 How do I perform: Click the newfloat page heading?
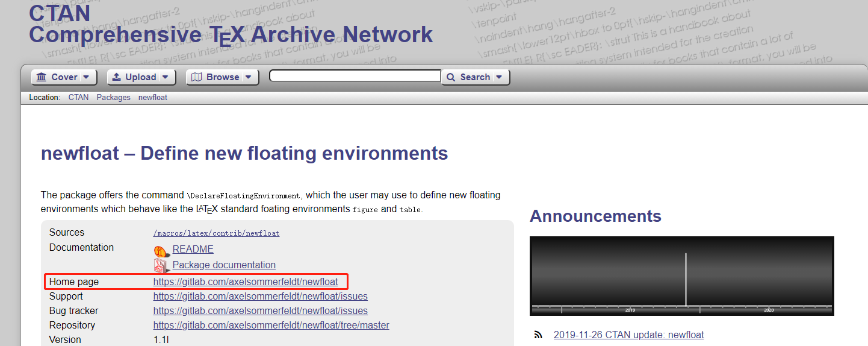click(x=244, y=153)
